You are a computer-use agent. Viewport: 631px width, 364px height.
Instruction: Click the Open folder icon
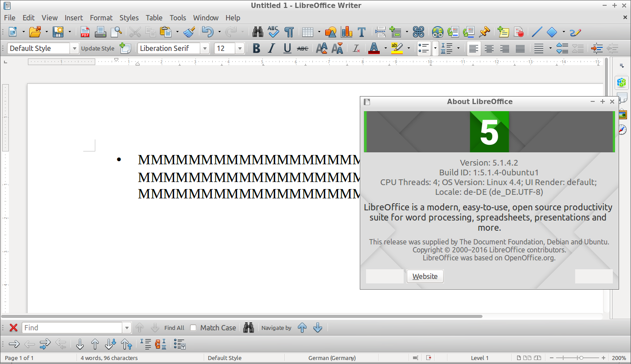35,32
